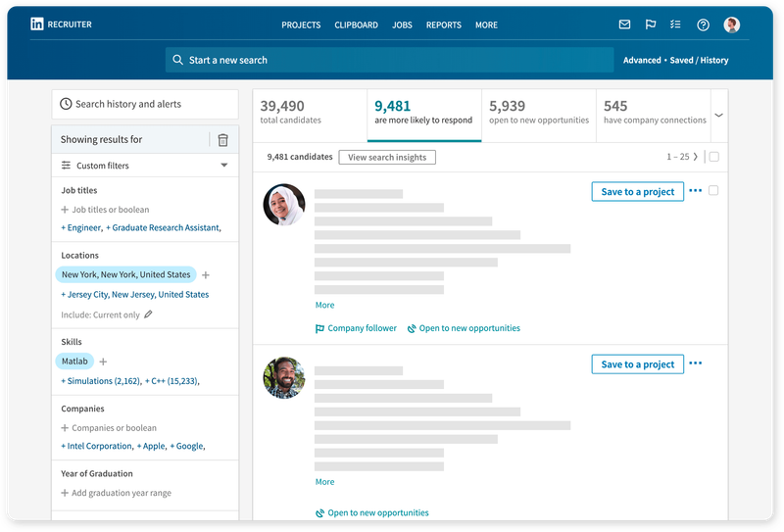Check the first candidate's checkbox
Viewport: 784px width, 532px height.
pyautogui.click(x=713, y=191)
